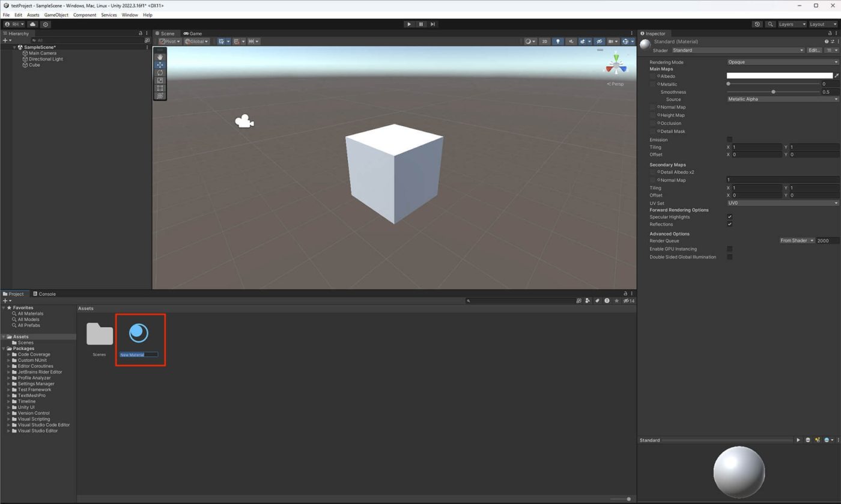
Task: Select the Scale tool
Action: click(160, 80)
